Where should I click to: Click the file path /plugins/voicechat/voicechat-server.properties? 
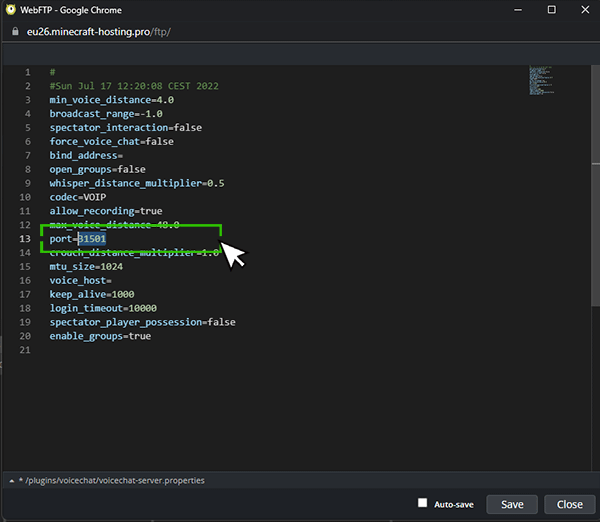(x=115, y=481)
